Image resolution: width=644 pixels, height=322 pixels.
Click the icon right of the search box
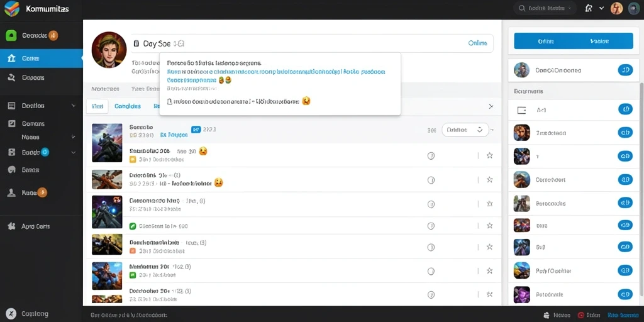point(588,8)
